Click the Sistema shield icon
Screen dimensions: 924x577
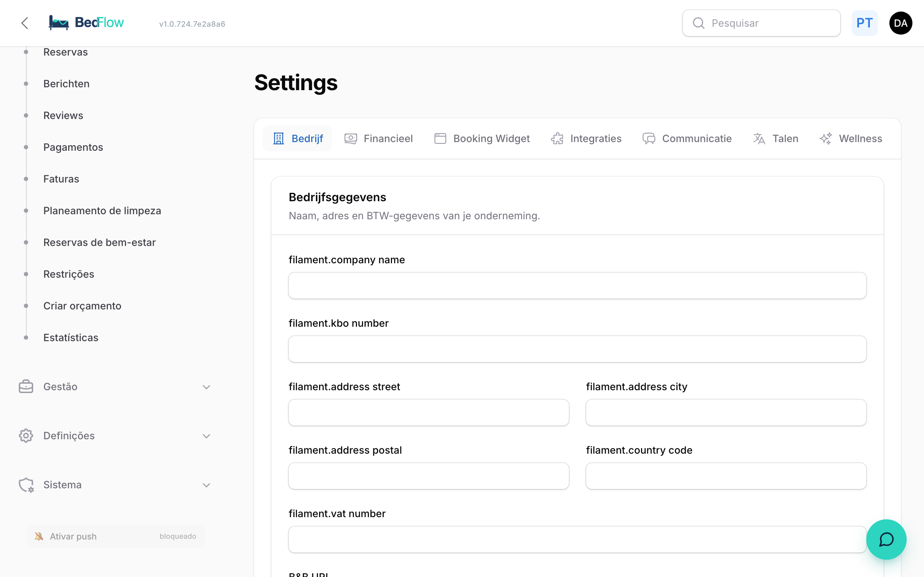point(26,485)
